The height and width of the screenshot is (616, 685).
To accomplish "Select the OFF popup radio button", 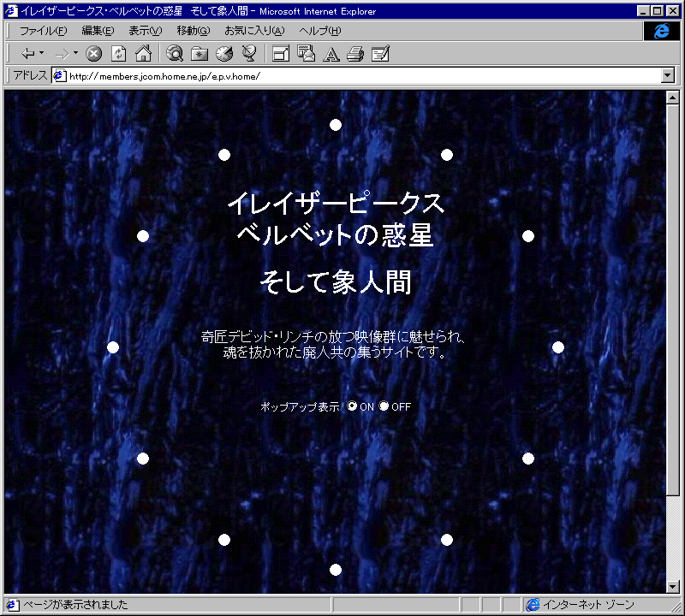I will 384,406.
